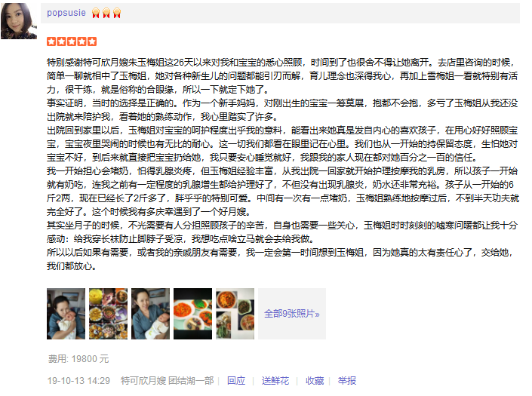Click the third medal badge icon
Viewport: 532px width, 396px height.
click(x=117, y=14)
